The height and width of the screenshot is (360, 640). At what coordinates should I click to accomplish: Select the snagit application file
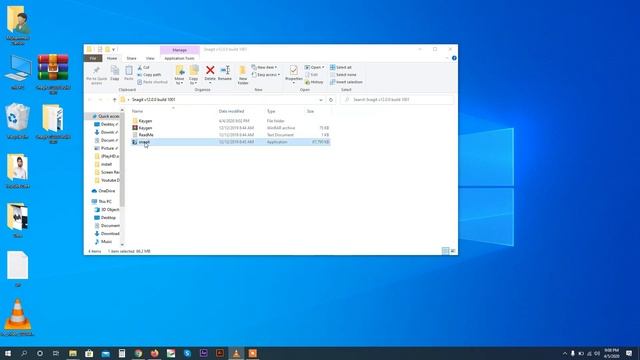click(x=230, y=142)
